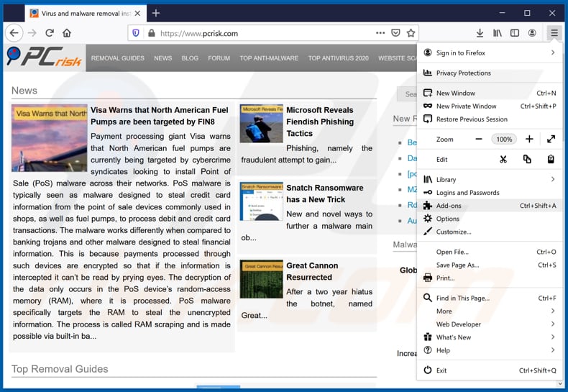Open Library icon in toolbar

[498, 33]
